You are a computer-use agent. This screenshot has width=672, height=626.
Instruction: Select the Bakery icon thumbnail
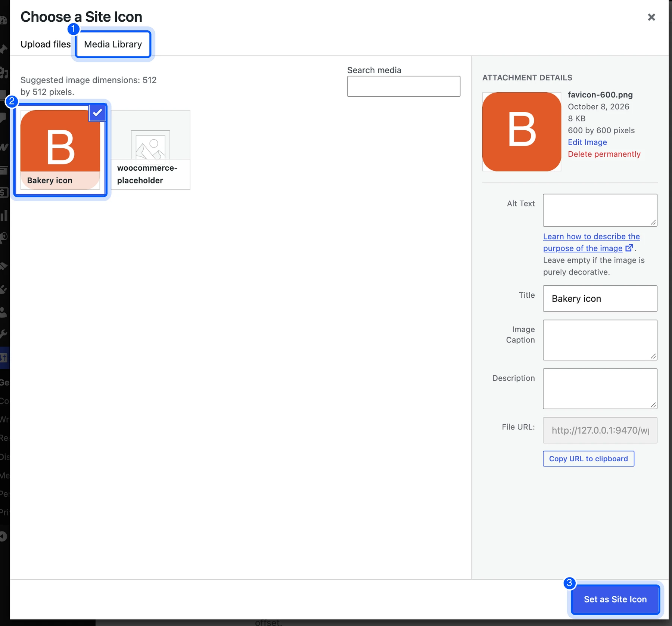60,150
